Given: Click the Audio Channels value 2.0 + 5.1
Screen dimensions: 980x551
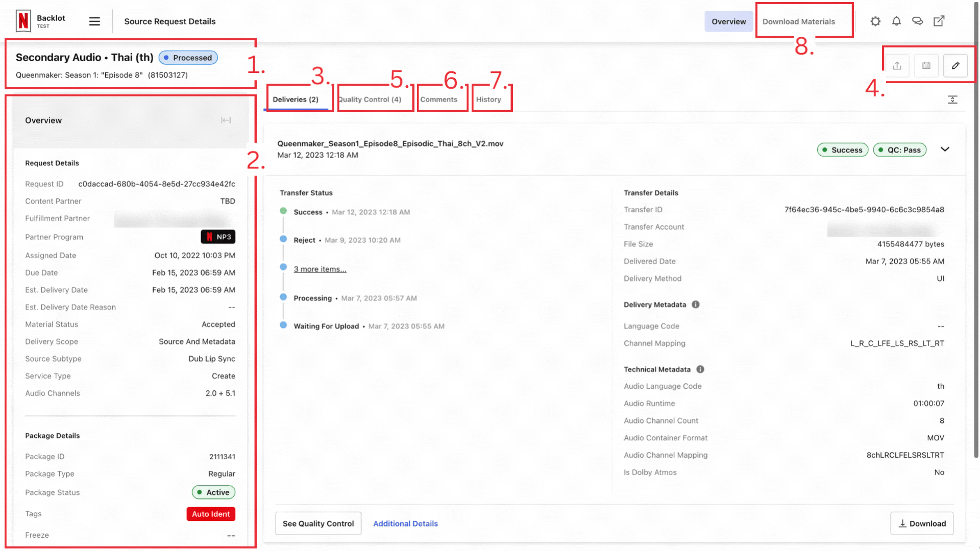Looking at the screenshot, I should (220, 393).
